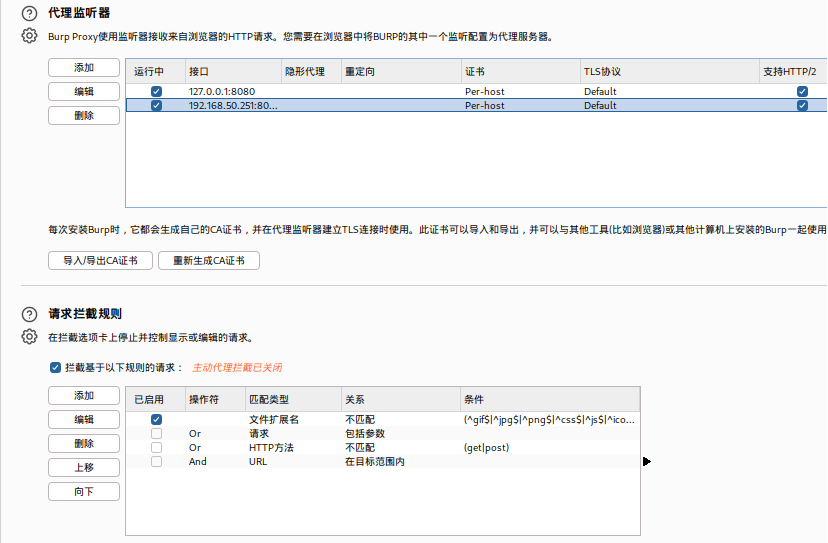The height and width of the screenshot is (543, 828).
Task: Click the URL match type cell
Action: pyautogui.click(x=293, y=462)
